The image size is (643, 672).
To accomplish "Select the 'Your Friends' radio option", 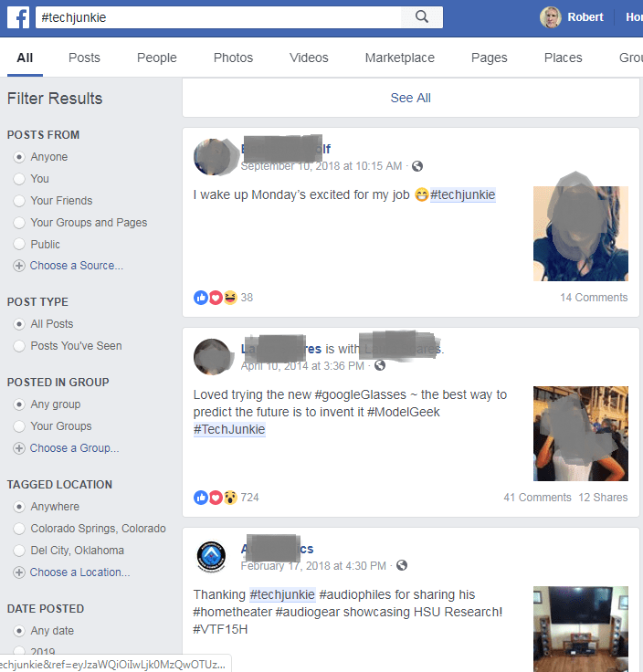I will [19, 201].
